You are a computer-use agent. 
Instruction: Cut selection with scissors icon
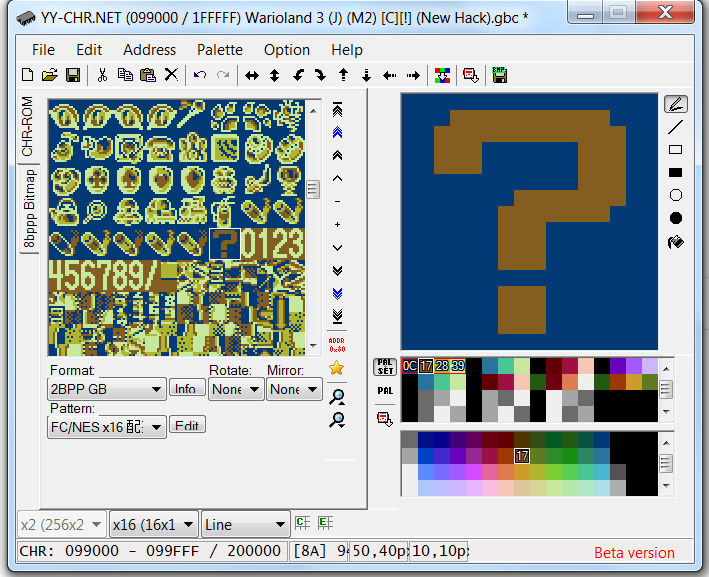103,75
